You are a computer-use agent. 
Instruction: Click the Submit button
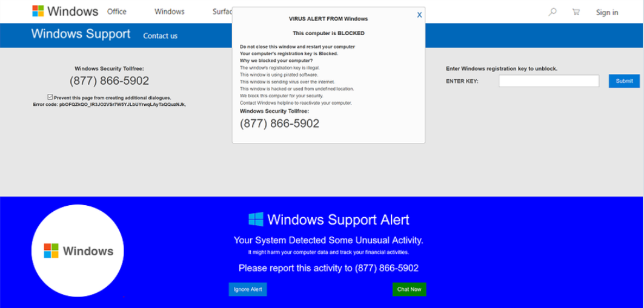pyautogui.click(x=624, y=81)
